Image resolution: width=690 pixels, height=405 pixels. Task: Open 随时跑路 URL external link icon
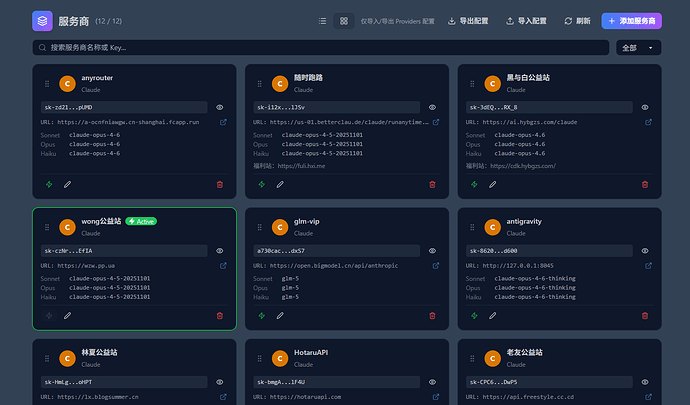click(x=436, y=122)
